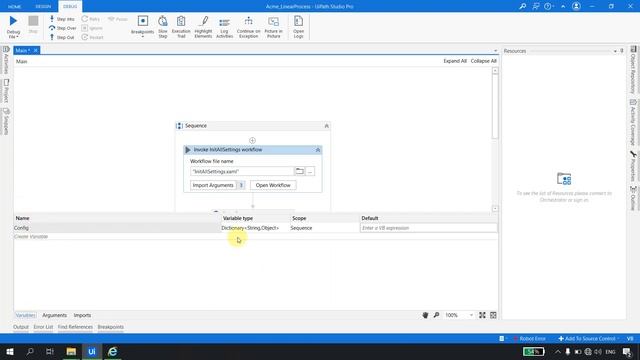
Task: Open Add To Source Control menu
Action: pos(589,339)
